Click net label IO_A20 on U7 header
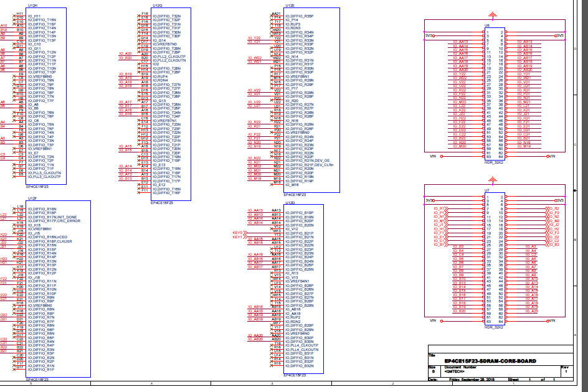 click(532, 311)
